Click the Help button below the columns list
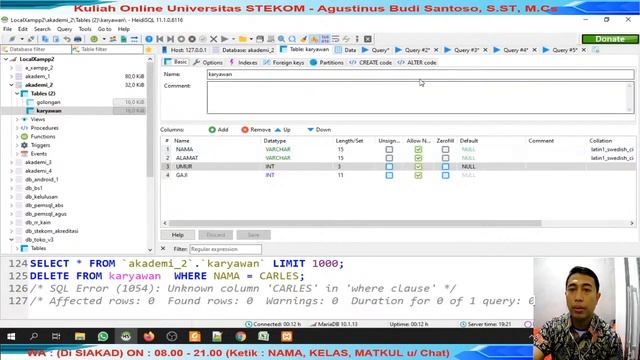Viewport: 640px width, 360px height. point(178,235)
